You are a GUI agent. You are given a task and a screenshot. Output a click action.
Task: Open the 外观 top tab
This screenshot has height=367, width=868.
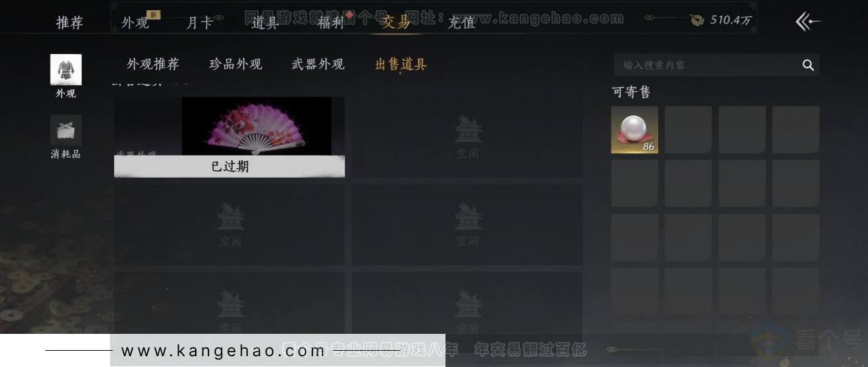pyautogui.click(x=135, y=22)
